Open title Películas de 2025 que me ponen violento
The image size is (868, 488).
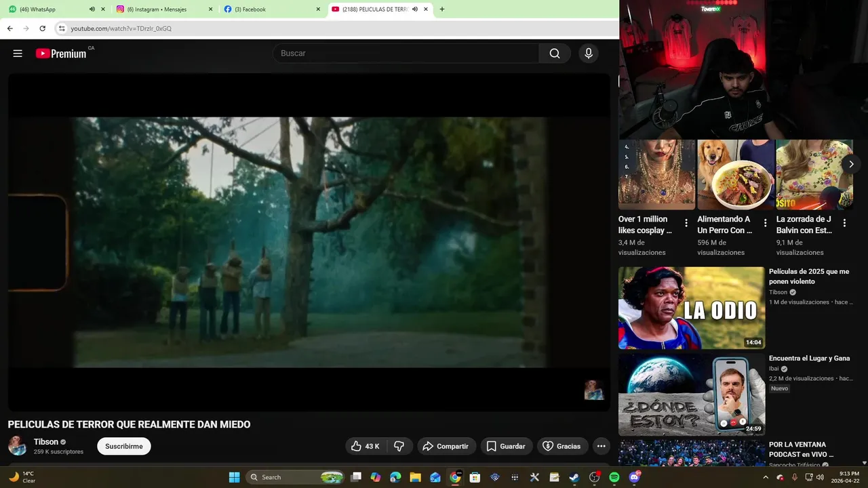809,277
